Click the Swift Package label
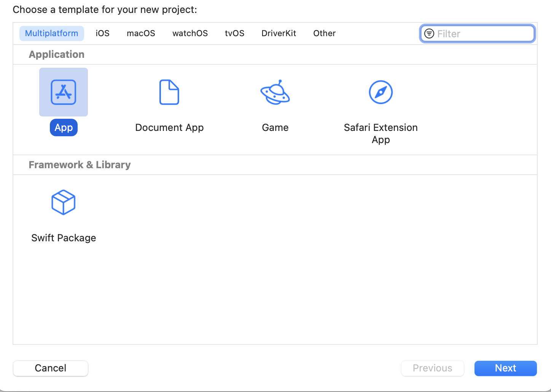Viewport: 551px width, 392px height. [x=64, y=238]
